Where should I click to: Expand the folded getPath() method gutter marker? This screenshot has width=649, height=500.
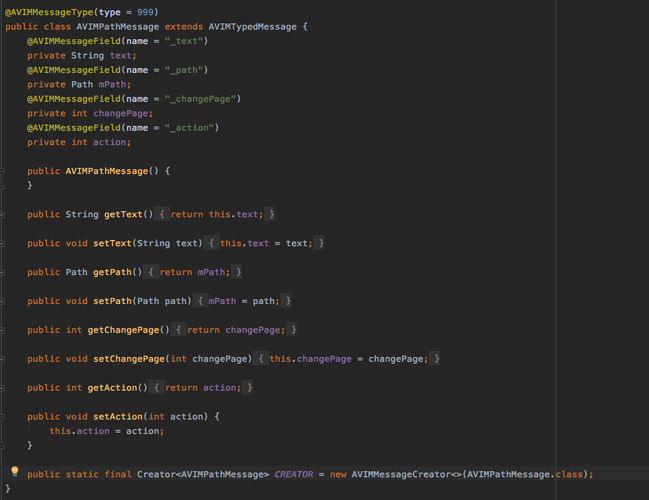[x=2, y=272]
